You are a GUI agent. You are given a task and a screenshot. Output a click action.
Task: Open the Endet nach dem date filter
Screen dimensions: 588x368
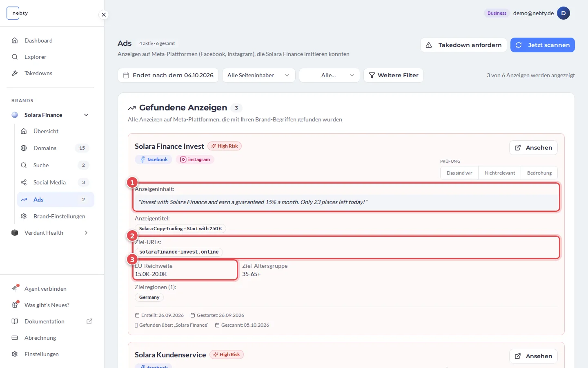coord(168,75)
